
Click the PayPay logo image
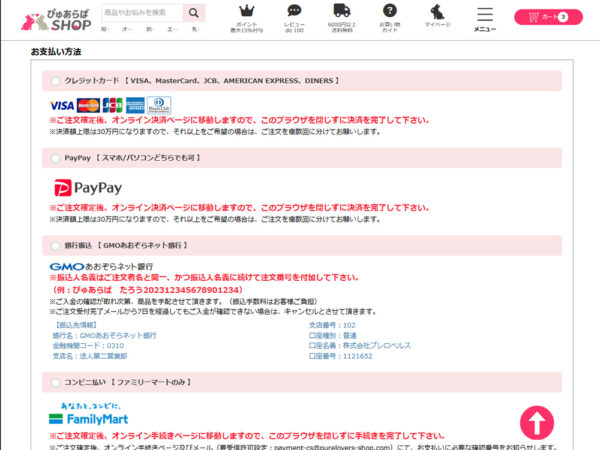tap(88, 188)
